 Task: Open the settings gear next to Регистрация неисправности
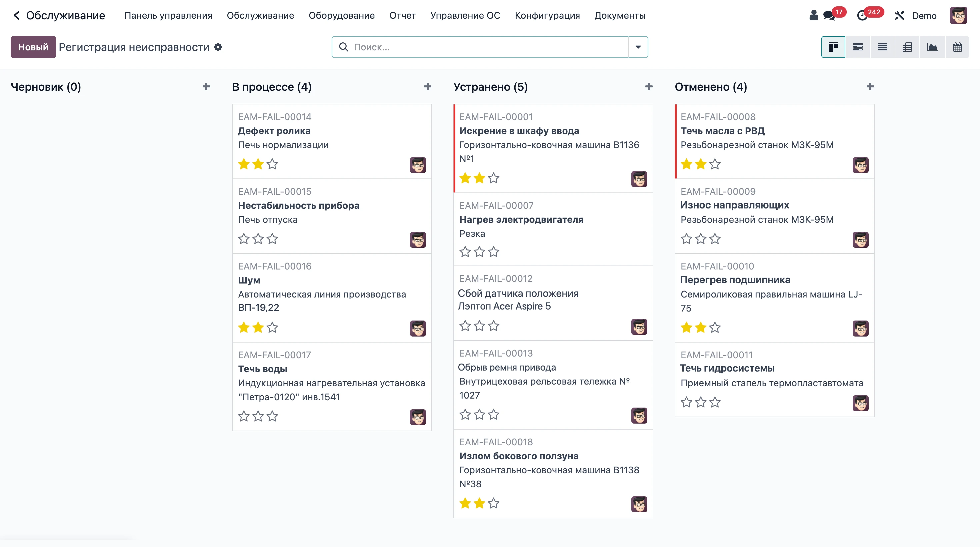coord(218,47)
